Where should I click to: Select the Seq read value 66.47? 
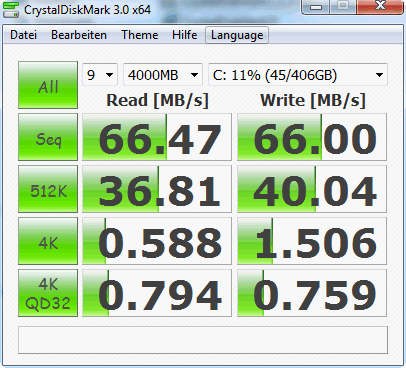[x=157, y=137]
